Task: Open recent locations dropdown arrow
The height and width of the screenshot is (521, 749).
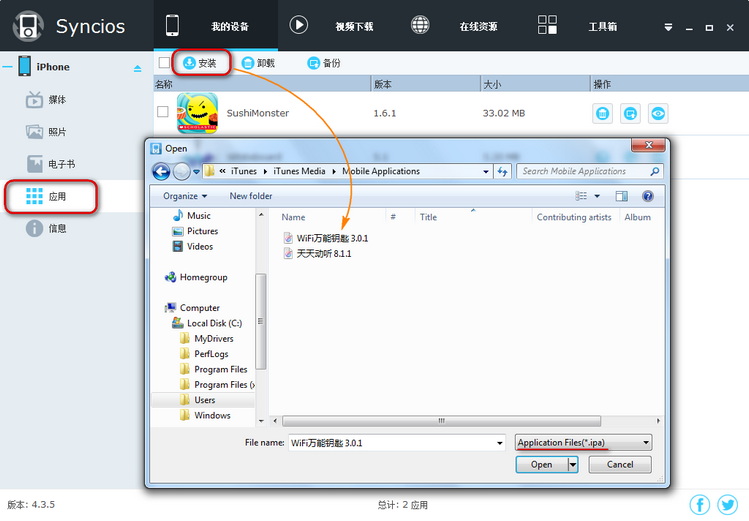Action: pyautogui.click(x=196, y=172)
